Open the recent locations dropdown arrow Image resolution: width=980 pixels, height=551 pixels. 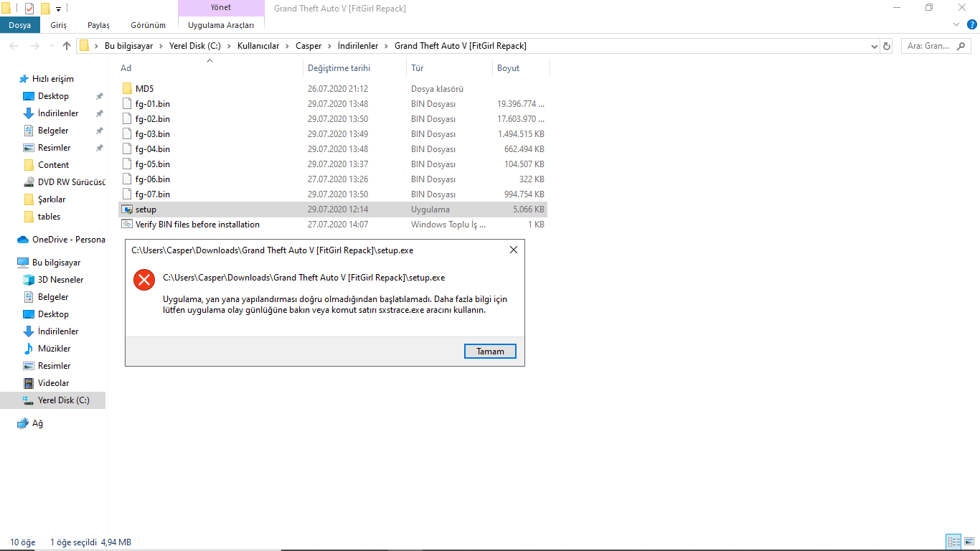coord(50,46)
